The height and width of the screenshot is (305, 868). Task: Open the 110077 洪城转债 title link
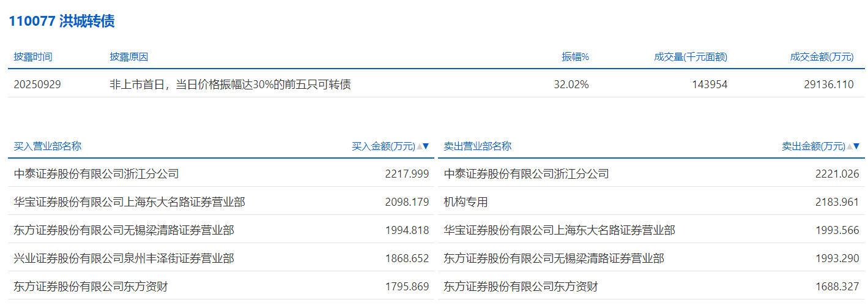pyautogui.click(x=62, y=21)
